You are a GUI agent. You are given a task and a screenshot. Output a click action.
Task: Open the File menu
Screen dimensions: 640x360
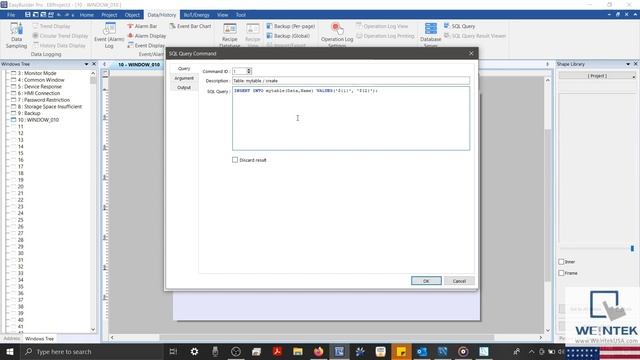point(11,15)
